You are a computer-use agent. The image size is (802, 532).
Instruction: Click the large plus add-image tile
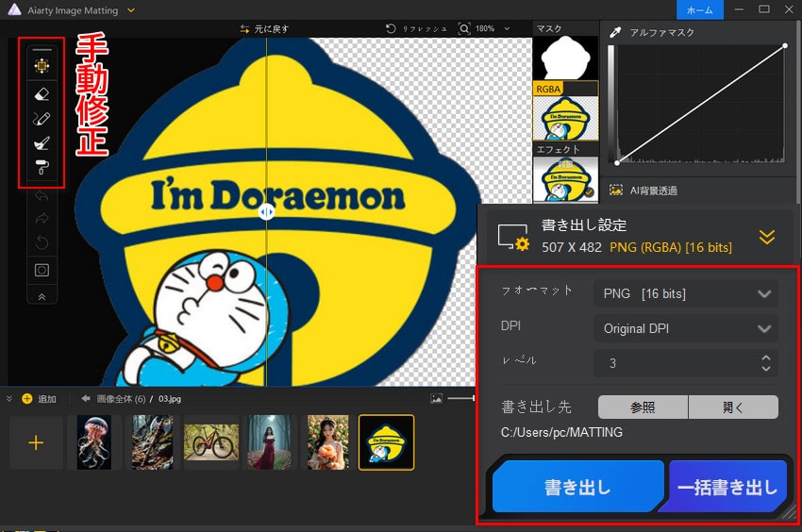36,442
